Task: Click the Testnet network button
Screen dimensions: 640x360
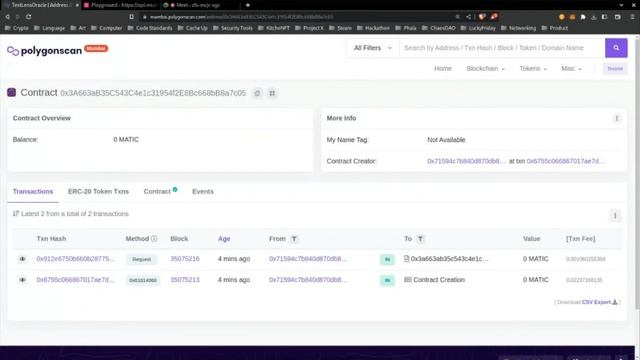Action: coord(615,69)
